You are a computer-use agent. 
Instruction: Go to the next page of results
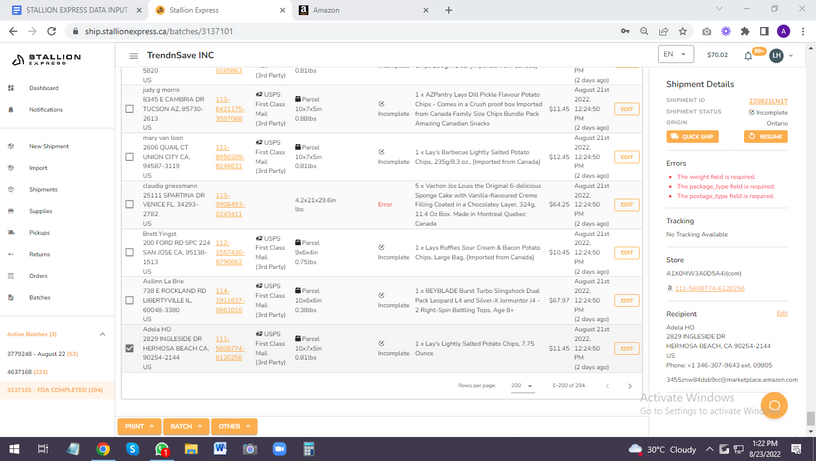tap(629, 385)
